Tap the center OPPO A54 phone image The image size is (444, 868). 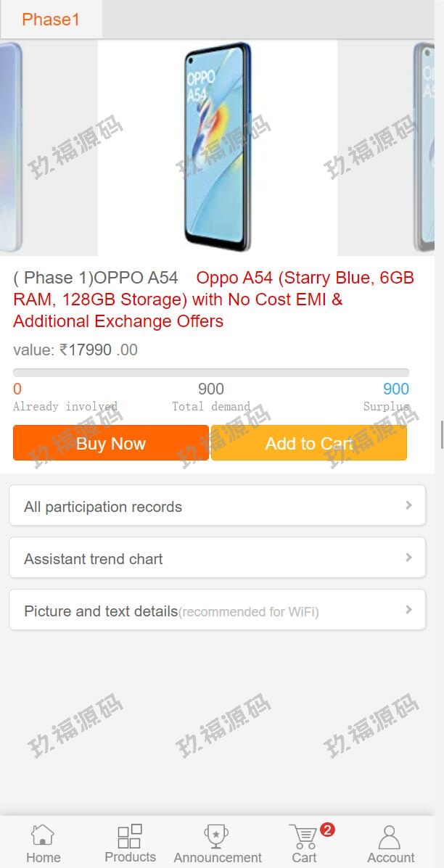pyautogui.click(x=218, y=147)
